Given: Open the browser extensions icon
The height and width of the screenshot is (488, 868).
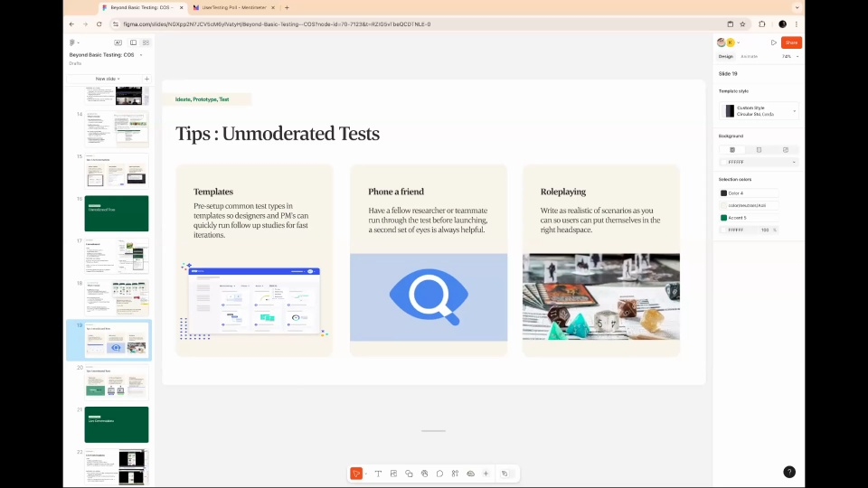Looking at the screenshot, I should (x=762, y=24).
